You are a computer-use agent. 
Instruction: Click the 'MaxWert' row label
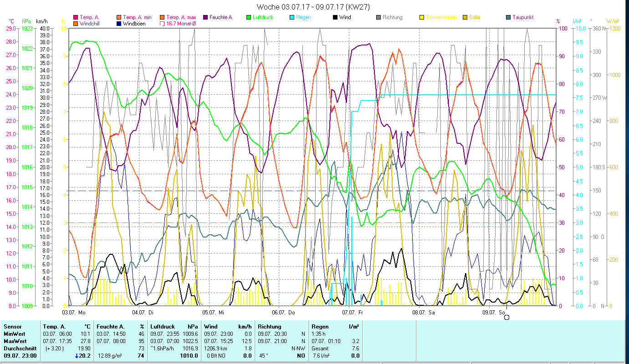(15, 341)
